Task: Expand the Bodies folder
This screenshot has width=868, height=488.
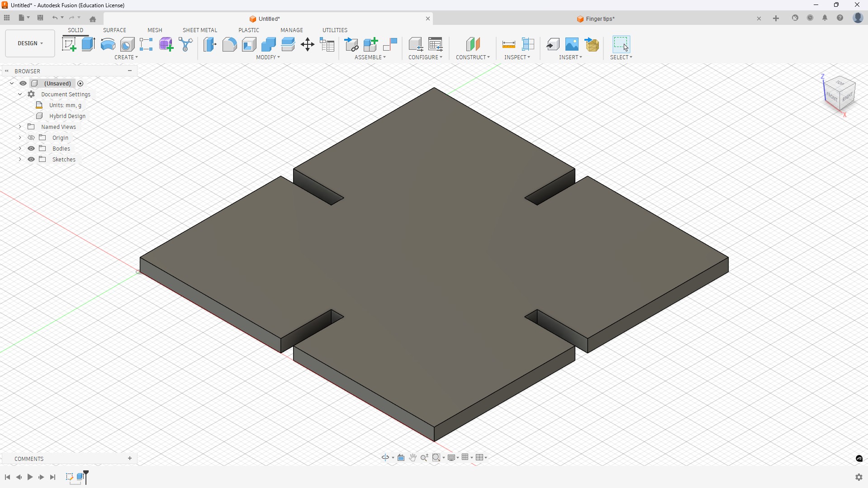Action: tap(20, 148)
